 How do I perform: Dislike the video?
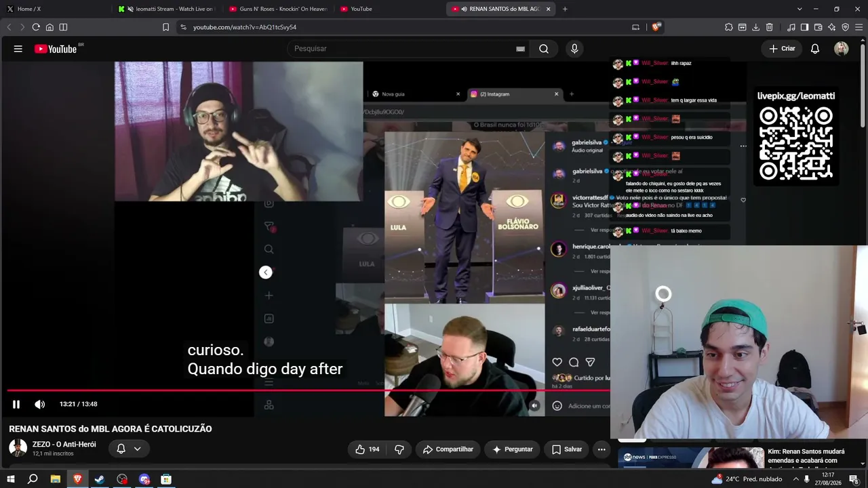point(399,449)
